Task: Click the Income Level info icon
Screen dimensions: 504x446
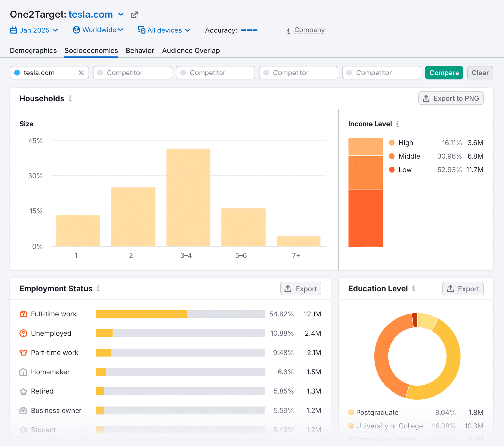Action: coord(397,124)
